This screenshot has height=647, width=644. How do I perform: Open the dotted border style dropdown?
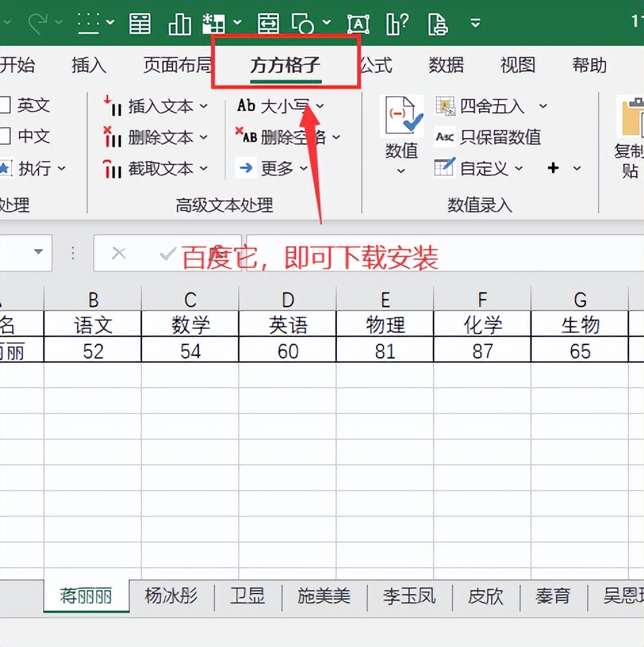[110, 22]
